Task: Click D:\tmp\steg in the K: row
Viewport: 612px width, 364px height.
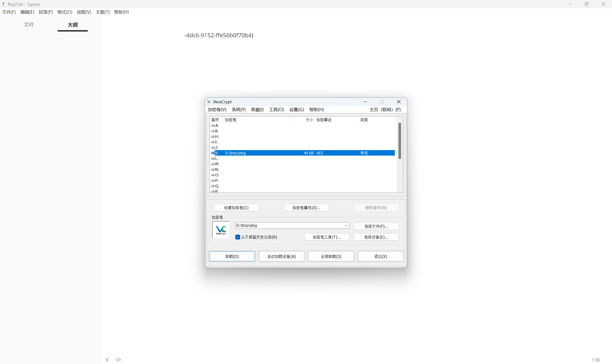Action: point(235,153)
